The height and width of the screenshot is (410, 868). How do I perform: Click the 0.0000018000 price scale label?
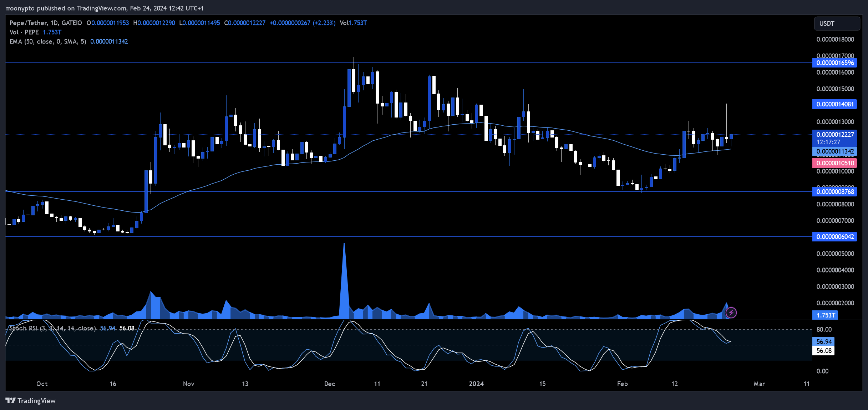[835, 40]
